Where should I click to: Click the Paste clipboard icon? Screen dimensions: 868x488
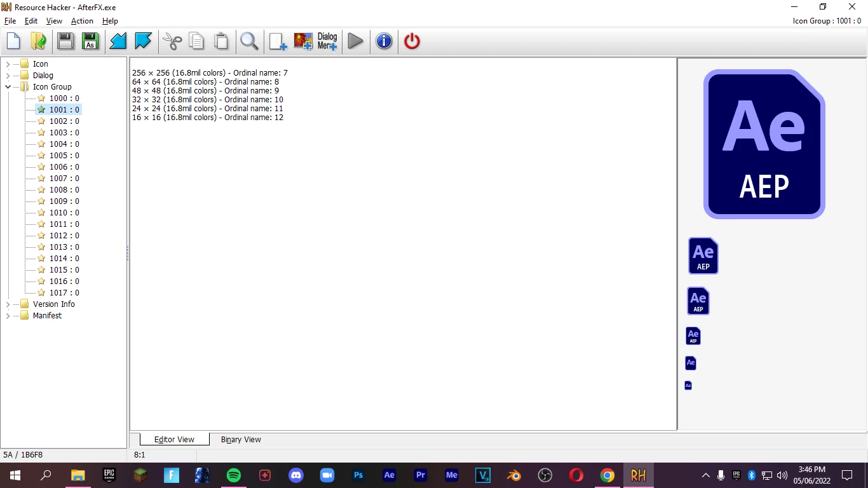click(221, 41)
